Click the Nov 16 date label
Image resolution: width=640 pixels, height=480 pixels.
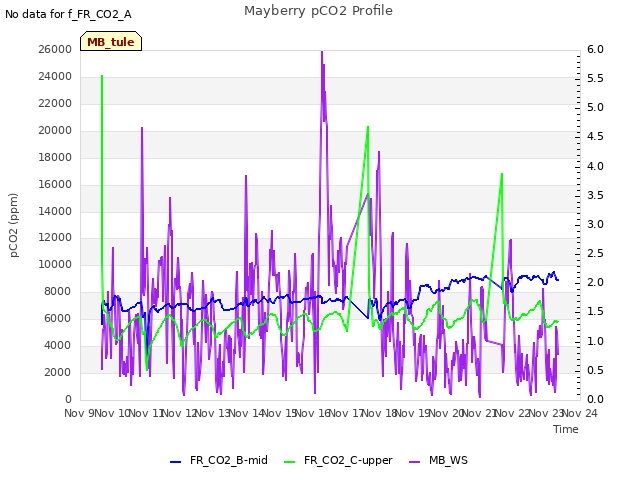[313, 413]
